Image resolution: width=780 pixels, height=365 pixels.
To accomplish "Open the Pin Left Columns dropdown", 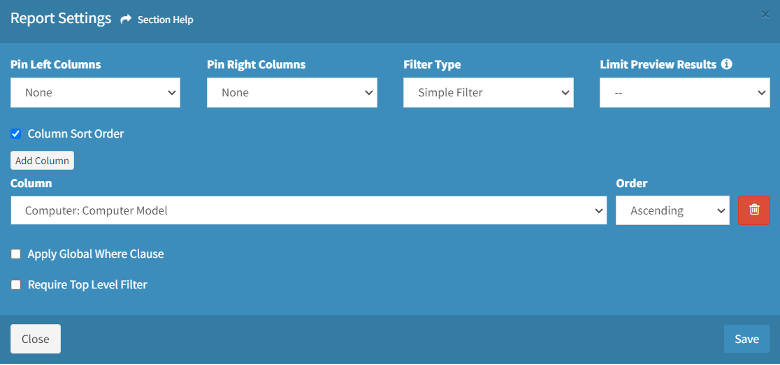I will tap(95, 92).
